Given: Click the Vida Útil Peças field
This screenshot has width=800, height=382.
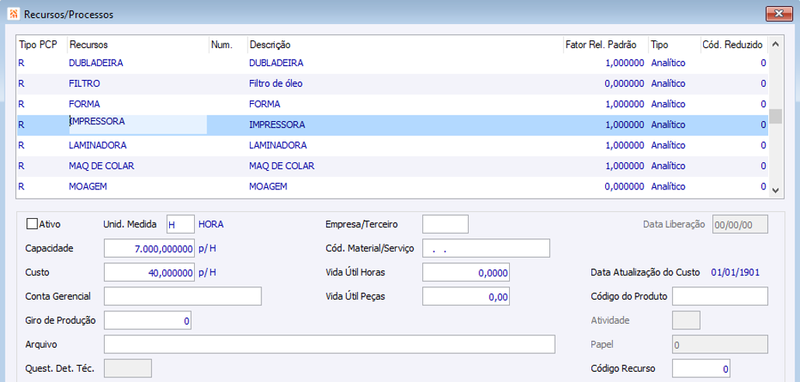Looking at the screenshot, I should 466,296.
